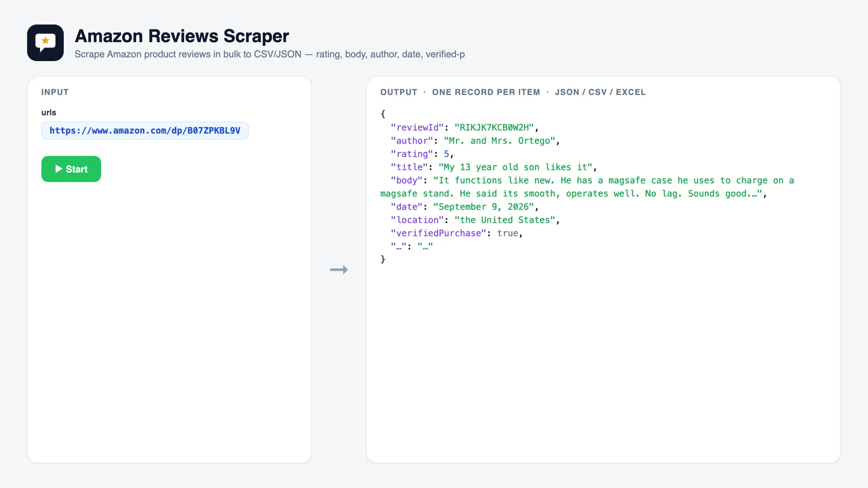The image size is (868, 488).
Task: Click the title value 'My 13 year old son likes it'
Action: click(x=515, y=167)
